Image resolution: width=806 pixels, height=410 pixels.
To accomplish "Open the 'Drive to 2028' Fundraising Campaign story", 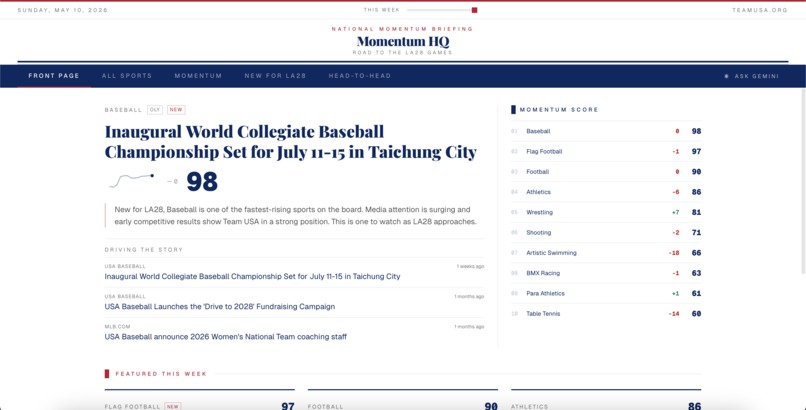I will tap(219, 307).
